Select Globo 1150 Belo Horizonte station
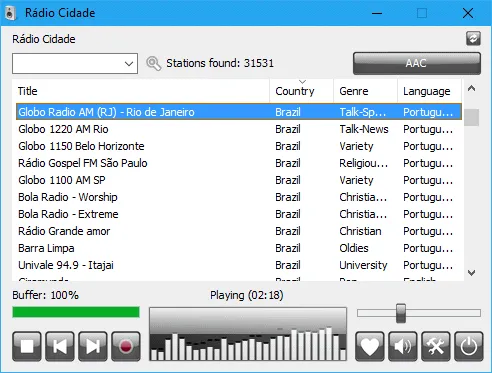Viewport: 492px width, 373px height. click(x=239, y=146)
